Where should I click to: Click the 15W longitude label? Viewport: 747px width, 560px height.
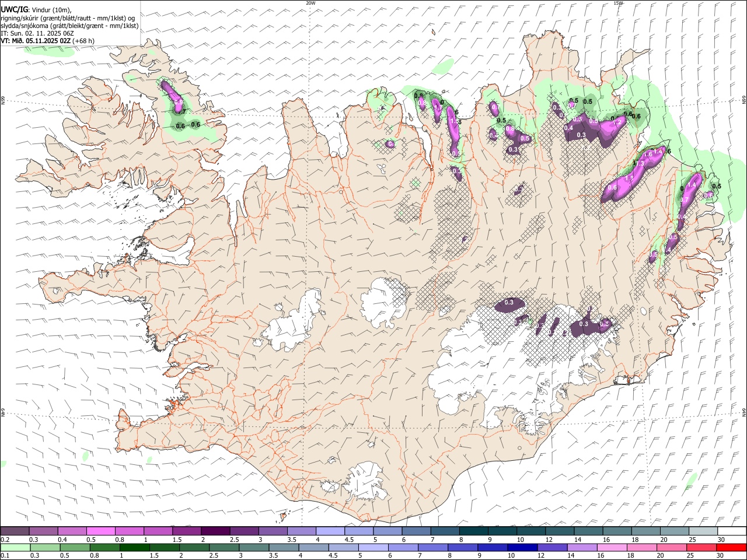618,3
